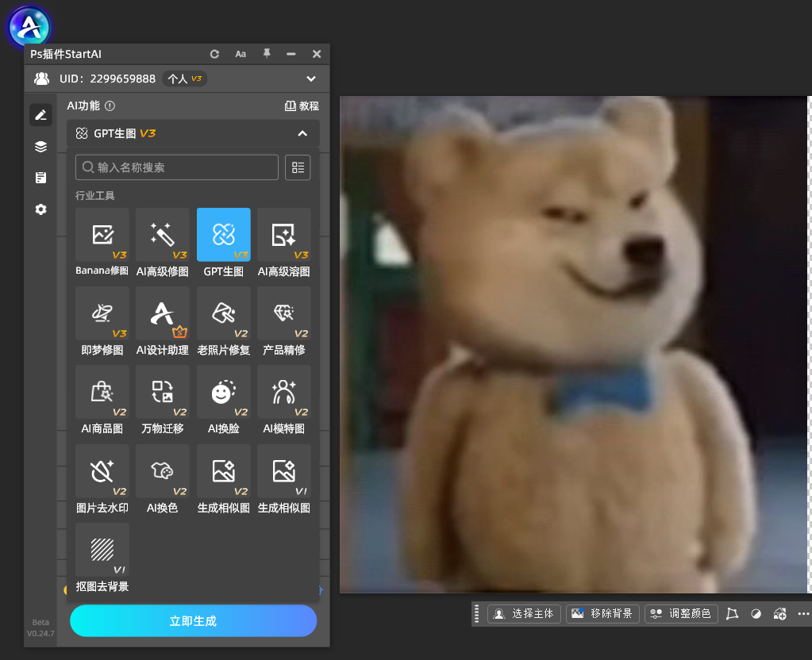Click the generate image plus icon in taskbar
Image resolution: width=812 pixels, height=660 pixels.
[780, 614]
